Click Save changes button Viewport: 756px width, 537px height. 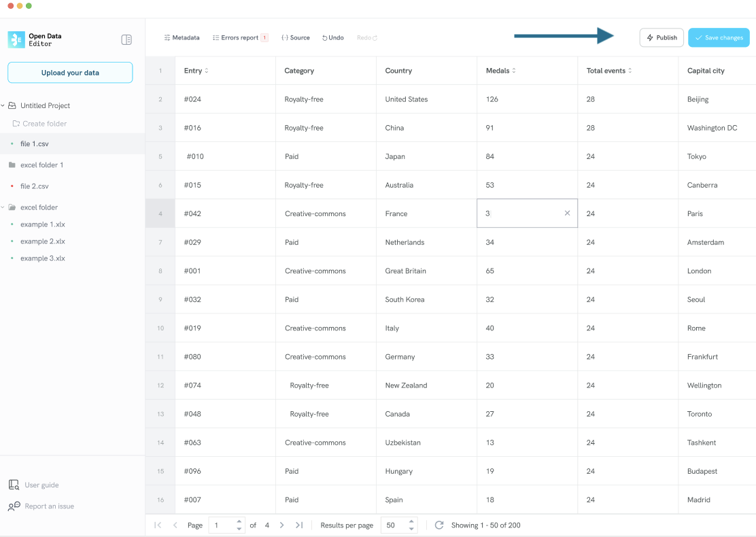[719, 37]
